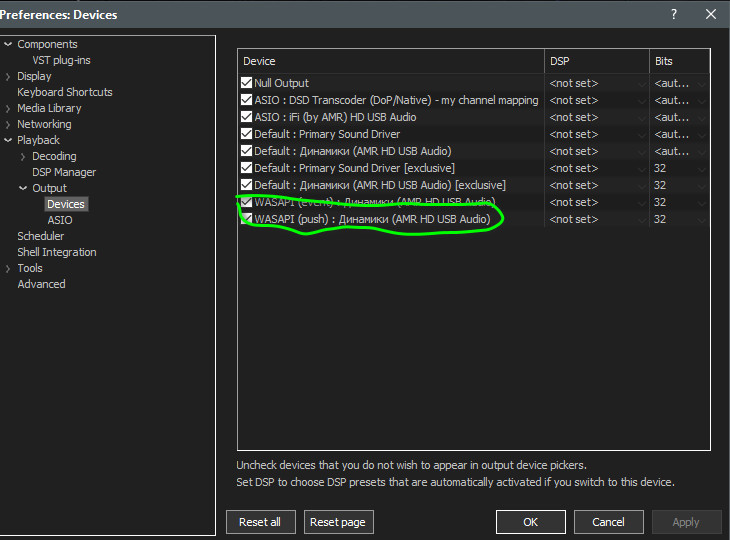Toggle Primary Sound Driver [exclusive] checkbox
The width and height of the screenshot is (730, 540).
pyautogui.click(x=246, y=168)
